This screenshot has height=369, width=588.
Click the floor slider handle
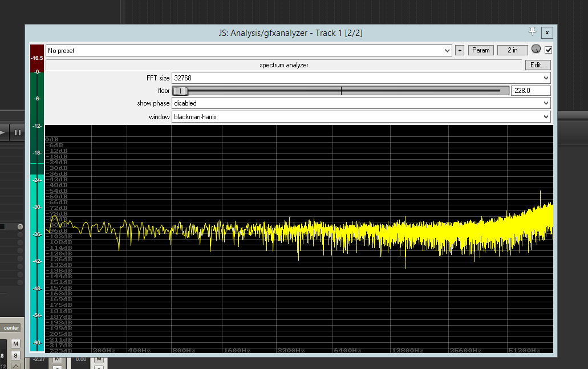(180, 91)
